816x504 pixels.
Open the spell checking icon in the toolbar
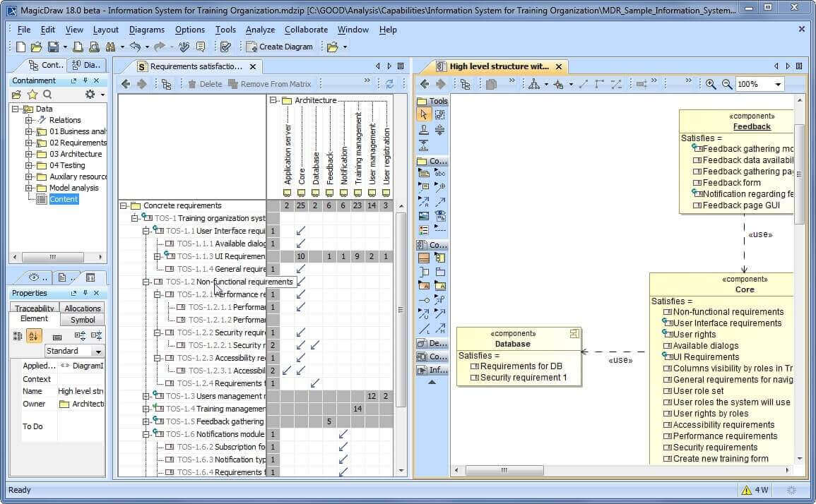184,46
